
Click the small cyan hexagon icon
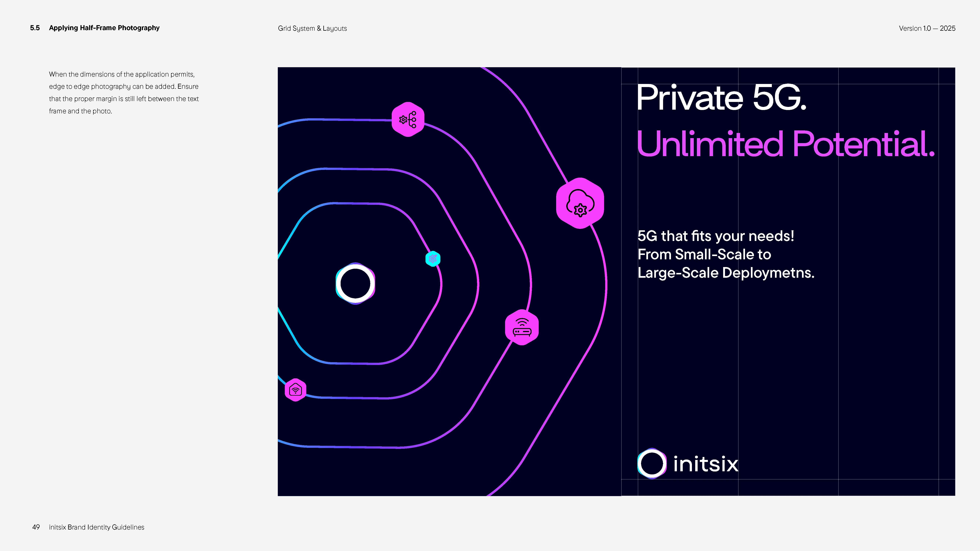pos(432,259)
